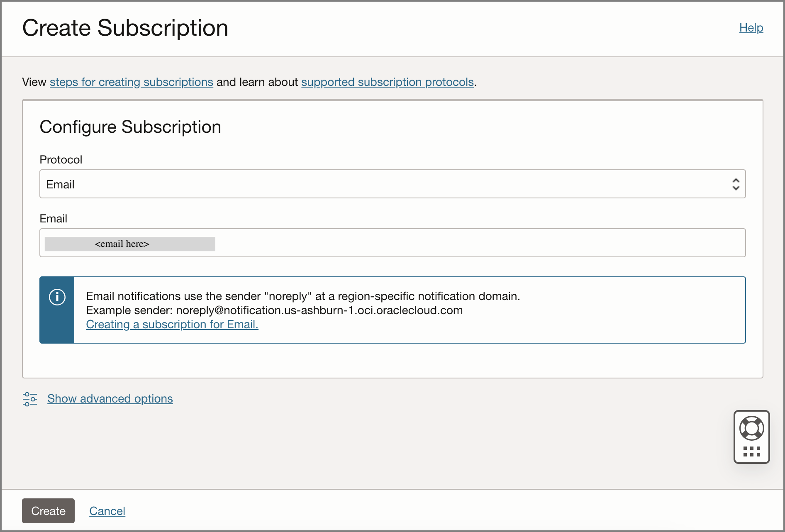The height and width of the screenshot is (532, 785).
Task: Open the steps for creating subscriptions link
Action: pos(131,82)
